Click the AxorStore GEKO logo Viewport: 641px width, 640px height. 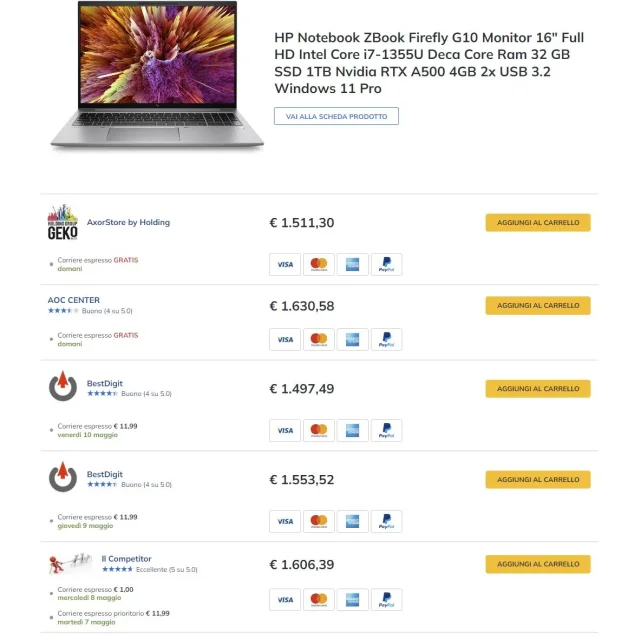point(63,222)
